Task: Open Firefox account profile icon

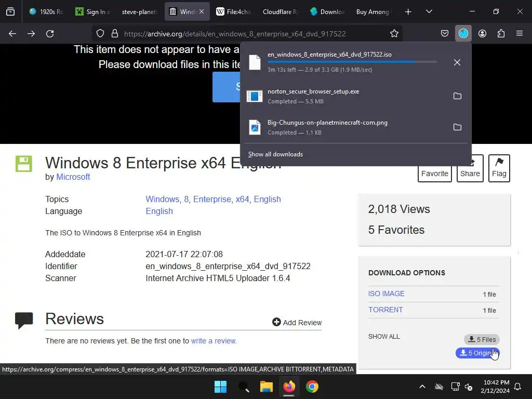Action: pyautogui.click(x=482, y=34)
